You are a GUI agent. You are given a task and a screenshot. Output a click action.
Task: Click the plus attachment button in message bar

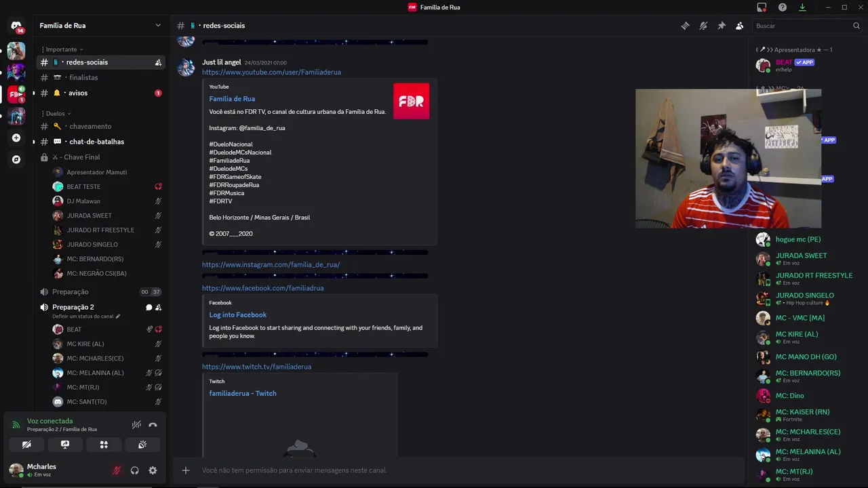186,470
